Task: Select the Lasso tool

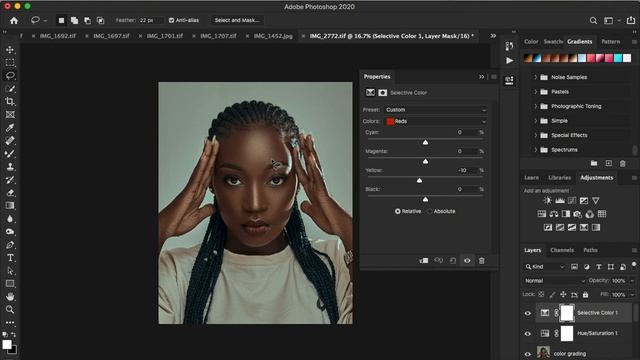Action: point(10,76)
